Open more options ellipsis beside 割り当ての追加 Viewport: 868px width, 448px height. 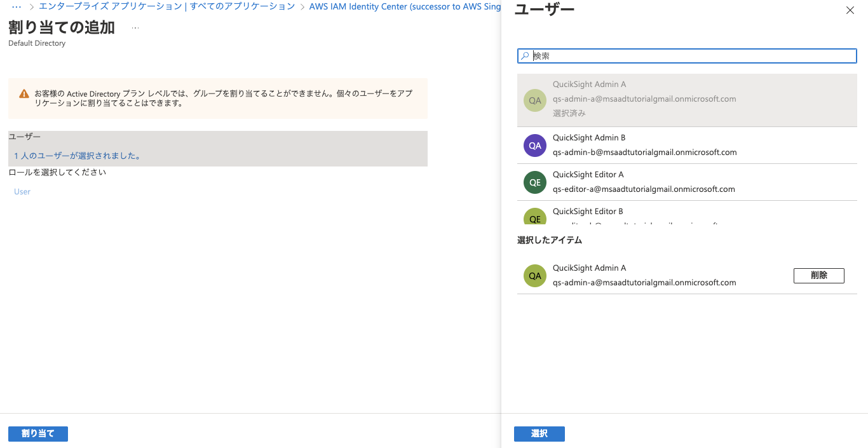tap(135, 28)
